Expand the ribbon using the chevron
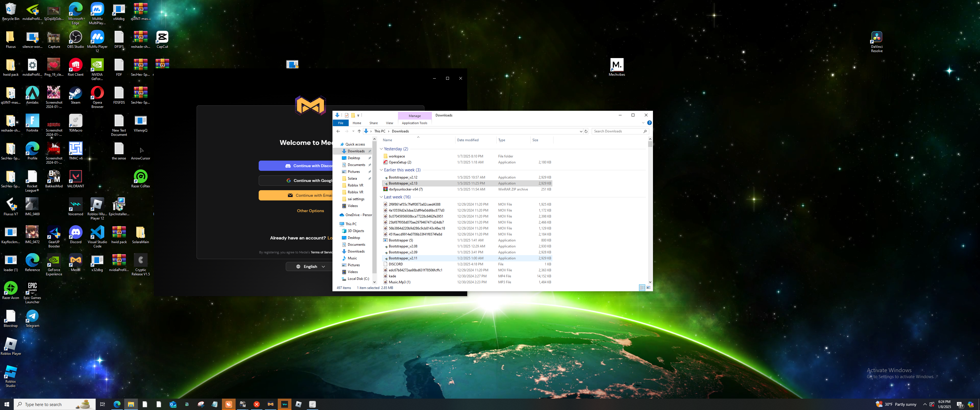Viewport: 980px width, 410px height. point(643,123)
